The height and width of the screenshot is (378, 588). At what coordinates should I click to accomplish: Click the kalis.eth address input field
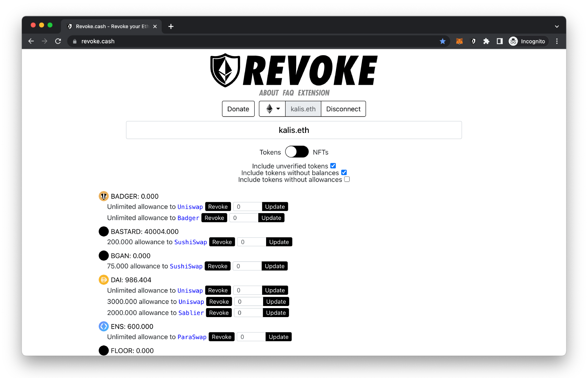point(294,130)
